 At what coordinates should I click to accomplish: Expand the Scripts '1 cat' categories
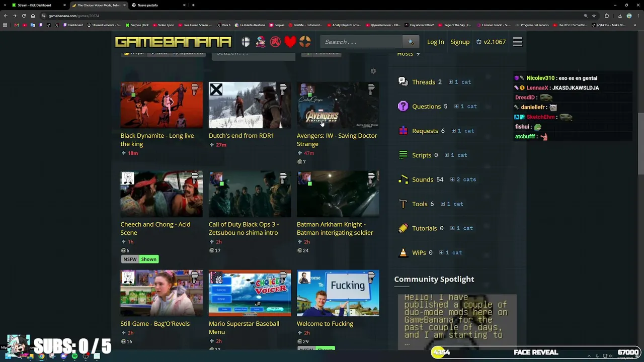456,155
